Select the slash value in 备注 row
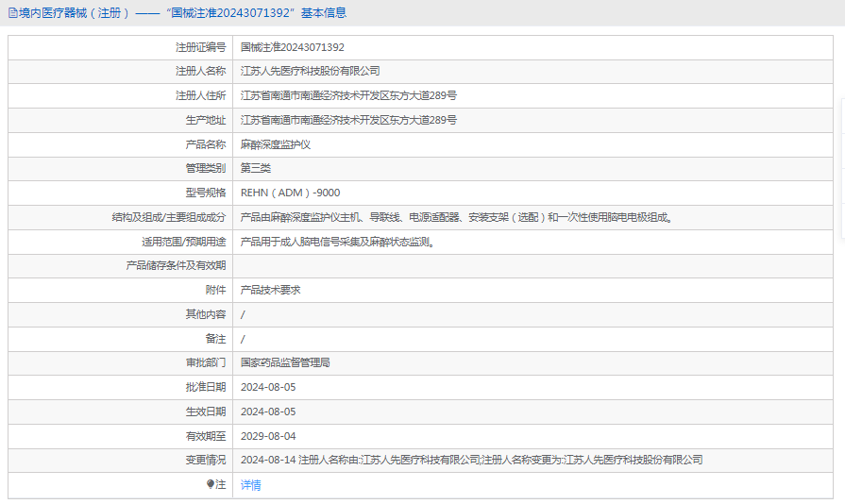Screen dimensions: 845x504 pyautogui.click(x=243, y=339)
